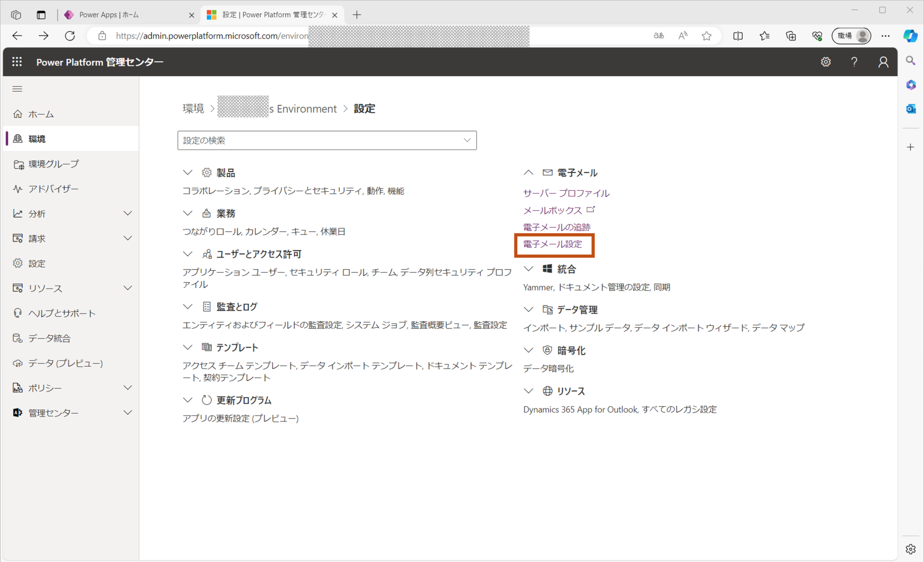924x562 pixels.
Task: Click the 設定の検索 search box
Action: [x=327, y=140]
